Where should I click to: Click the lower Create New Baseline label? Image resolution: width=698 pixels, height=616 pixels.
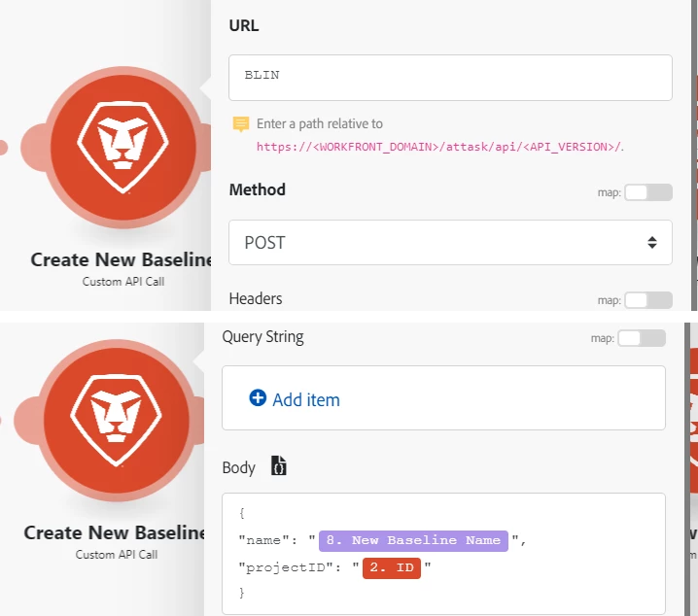(x=115, y=532)
